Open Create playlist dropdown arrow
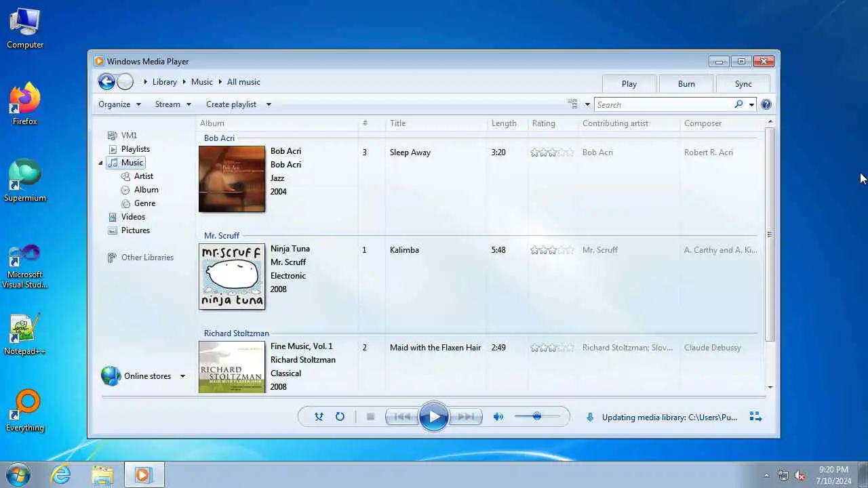 (x=269, y=104)
